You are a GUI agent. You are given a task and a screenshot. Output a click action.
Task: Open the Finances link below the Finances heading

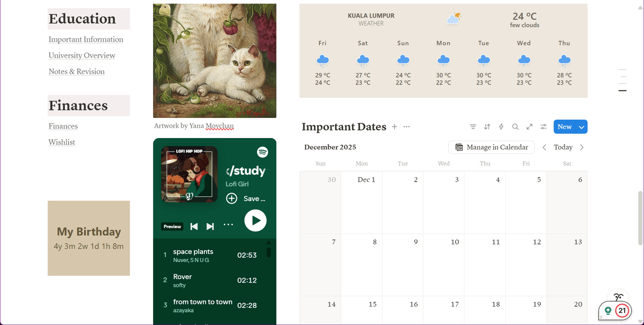(63, 126)
